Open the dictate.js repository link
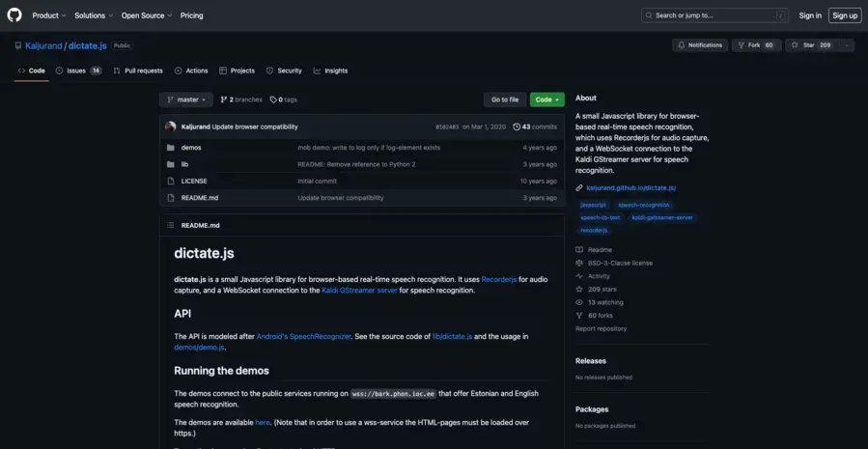Viewport: 868px width, 449px height. coord(88,45)
